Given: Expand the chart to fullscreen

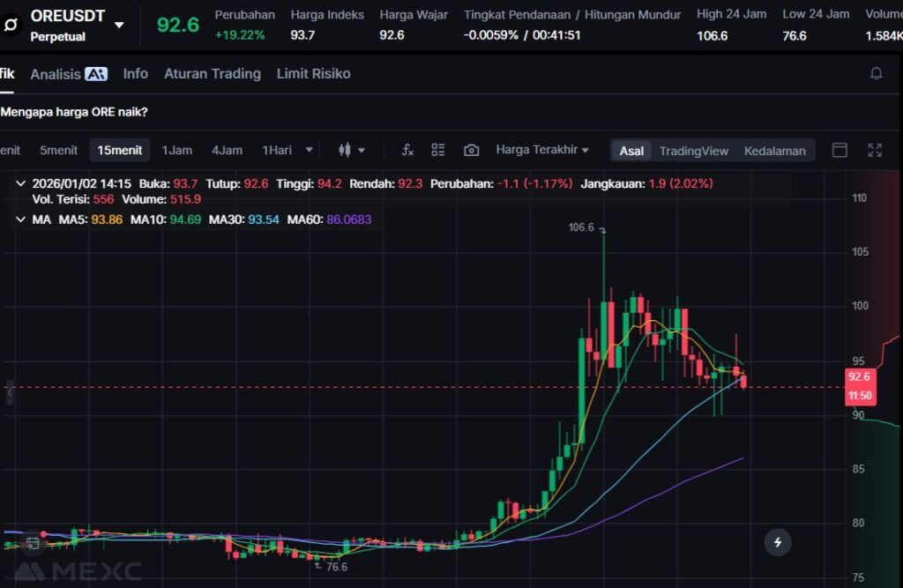Looking at the screenshot, I should pyautogui.click(x=875, y=150).
